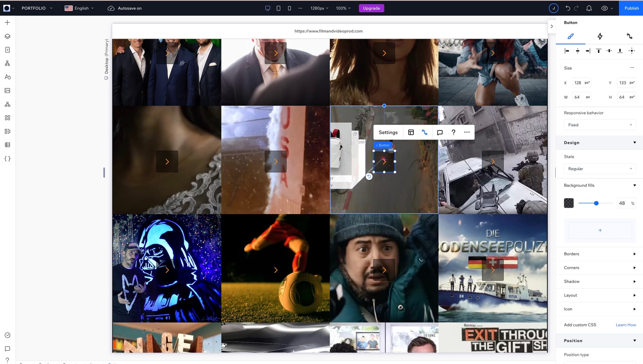Open Settings in floating toolbar
Screen dimensions: 643x364
coord(388,132)
